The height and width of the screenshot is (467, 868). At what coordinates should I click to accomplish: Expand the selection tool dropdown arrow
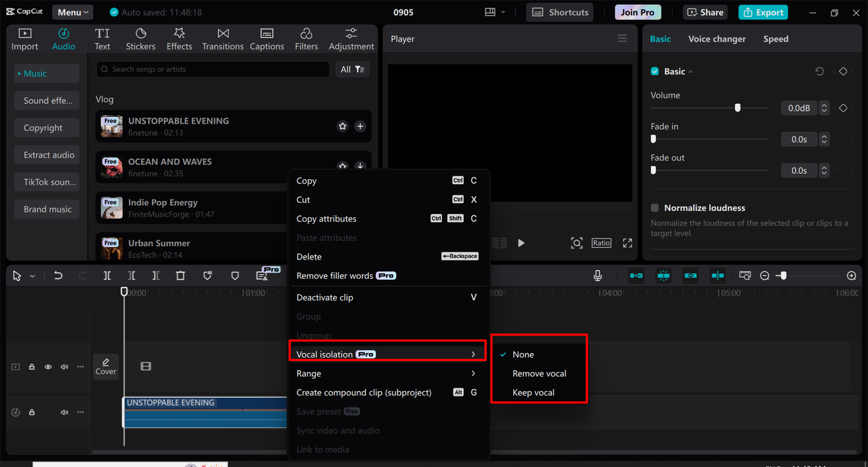click(x=33, y=276)
